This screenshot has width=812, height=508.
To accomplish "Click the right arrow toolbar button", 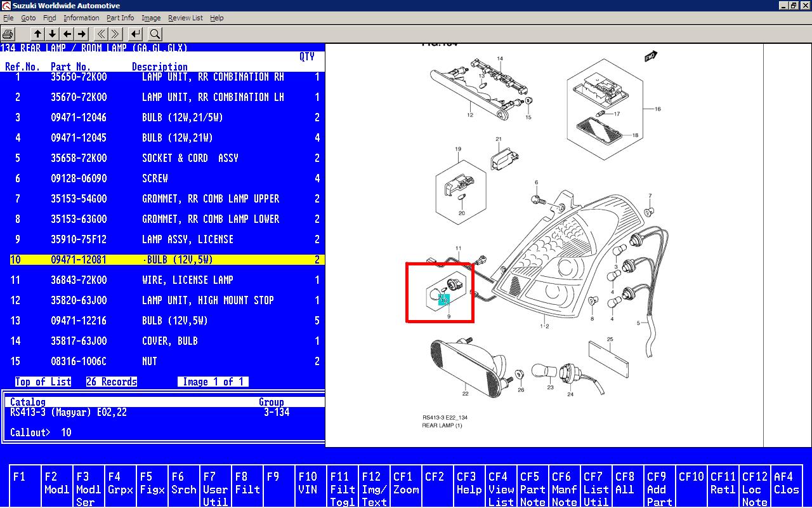I will coord(81,34).
